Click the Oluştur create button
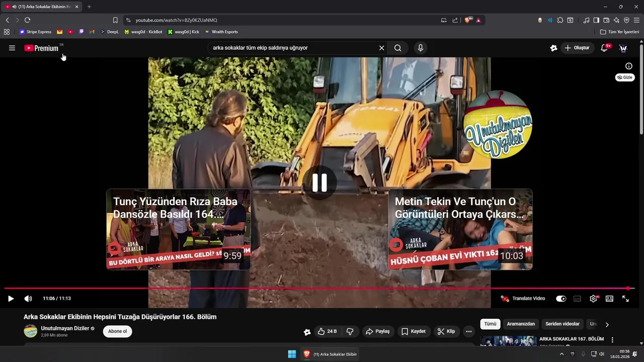The height and width of the screenshot is (362, 644). (x=577, y=48)
